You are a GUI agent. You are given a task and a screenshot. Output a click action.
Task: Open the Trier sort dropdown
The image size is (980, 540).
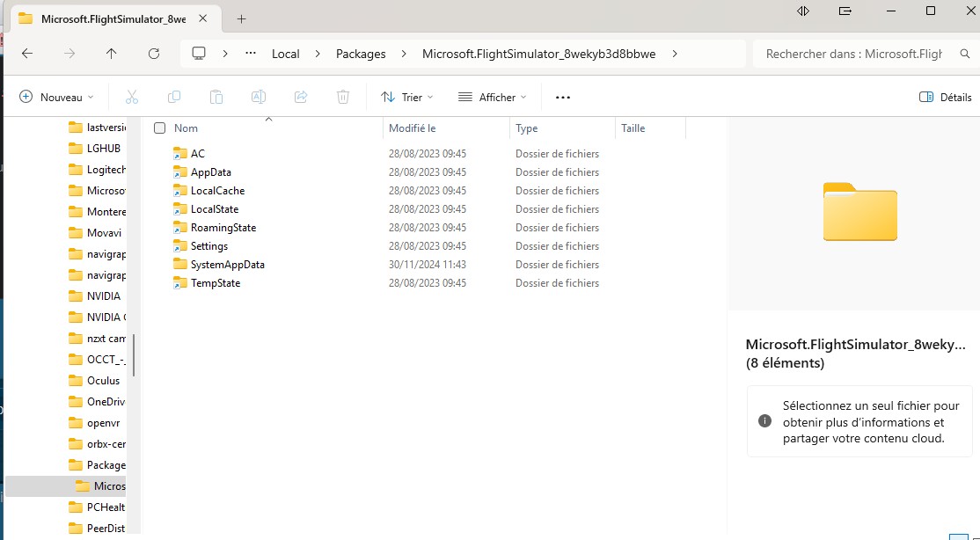click(x=407, y=97)
